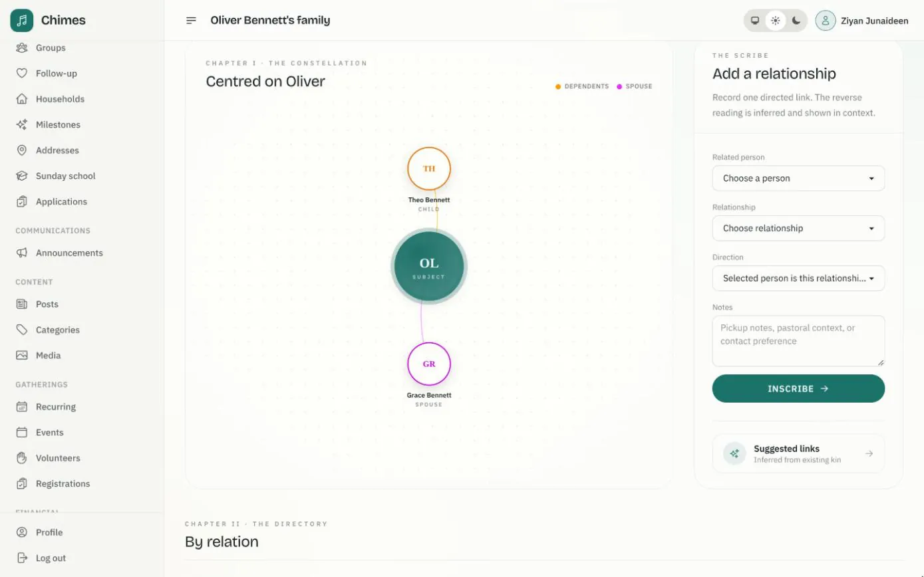
Task: Click the Registrations clipboard icon
Action: (x=22, y=484)
